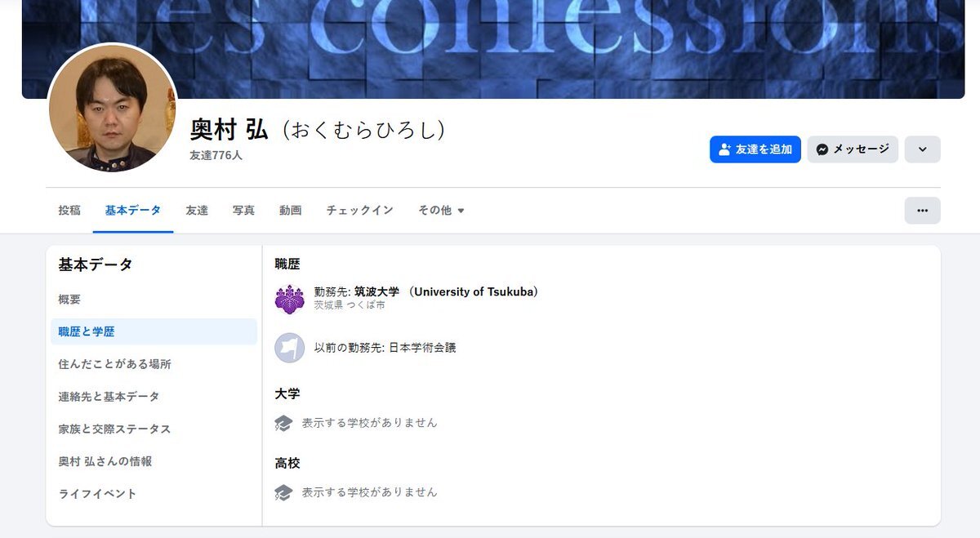Open the 友達 tab

197,211
